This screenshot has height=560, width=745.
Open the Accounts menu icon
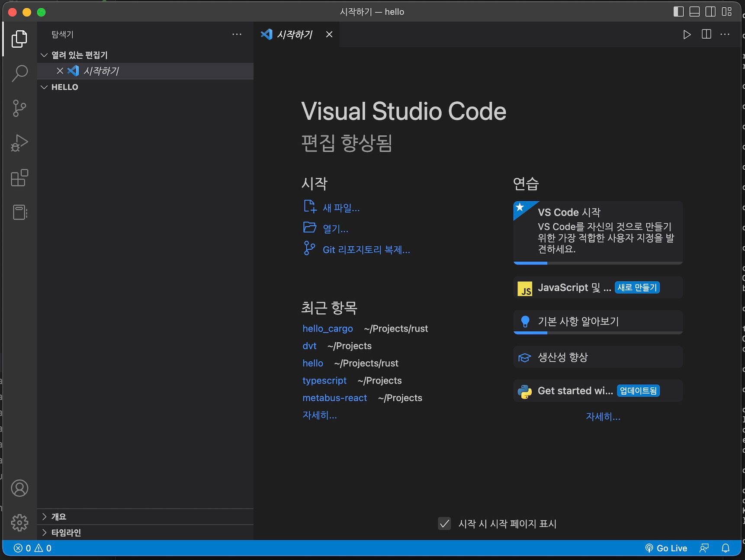click(x=19, y=488)
